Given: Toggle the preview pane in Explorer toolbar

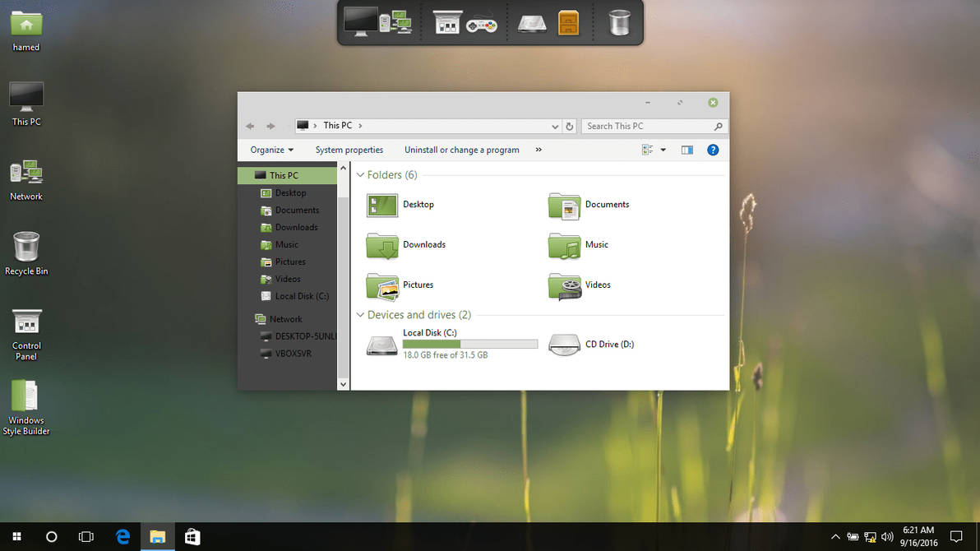Looking at the screenshot, I should click(687, 150).
